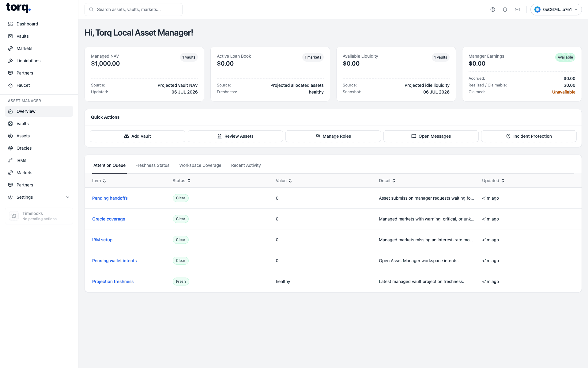588x368 pixels.
Task: Click the wallet avatar circle icon
Action: coord(537,10)
